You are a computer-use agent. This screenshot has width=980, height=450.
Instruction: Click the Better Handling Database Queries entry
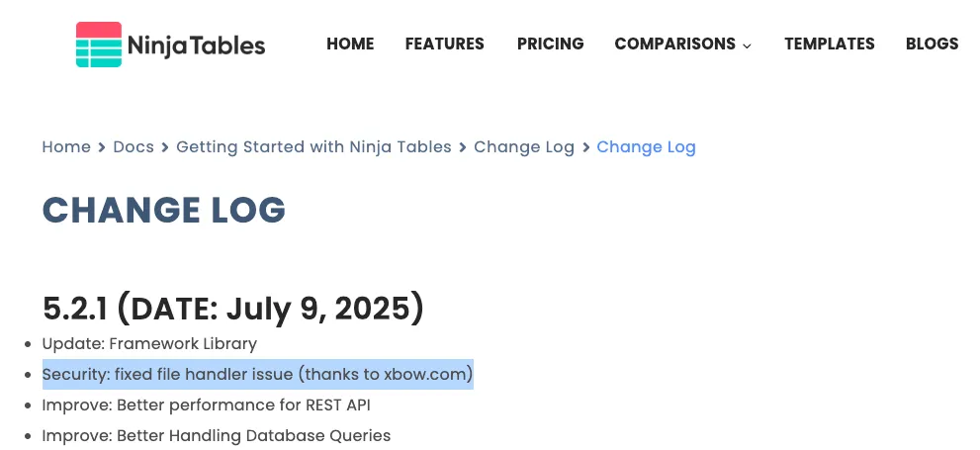coord(216,435)
